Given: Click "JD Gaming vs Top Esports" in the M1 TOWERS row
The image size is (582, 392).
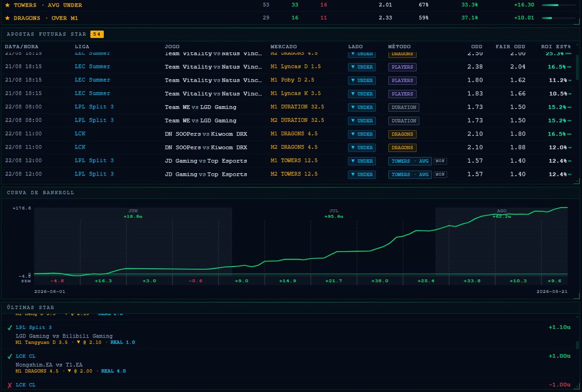Looking at the screenshot, I should click(x=206, y=161).
